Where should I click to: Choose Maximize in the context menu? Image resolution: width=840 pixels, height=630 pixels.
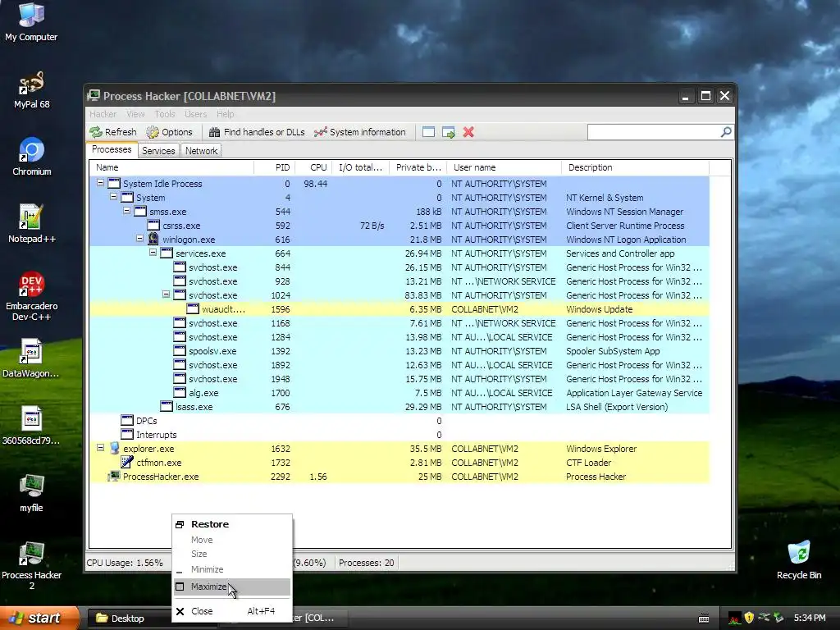click(232, 587)
